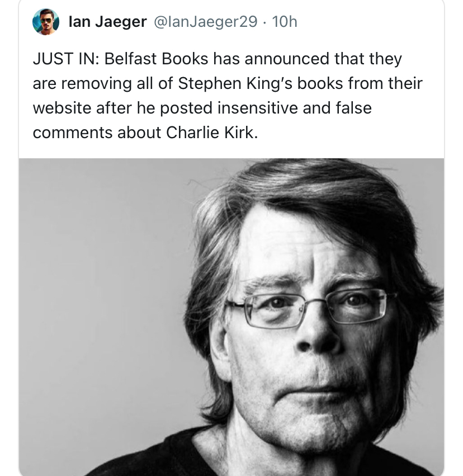Image resolution: width=463 pixels, height=476 pixels.
Task: Open the attached black-and-white portrait photo
Action: (232, 317)
